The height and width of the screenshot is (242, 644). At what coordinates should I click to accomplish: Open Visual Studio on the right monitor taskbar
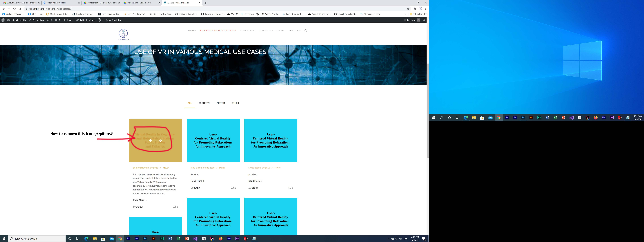point(572,118)
